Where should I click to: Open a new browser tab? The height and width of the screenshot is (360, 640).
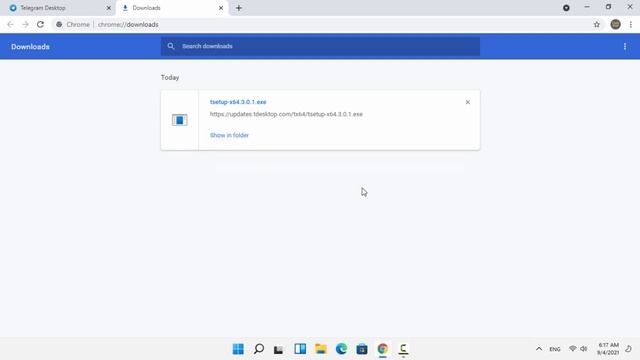pos(239,8)
